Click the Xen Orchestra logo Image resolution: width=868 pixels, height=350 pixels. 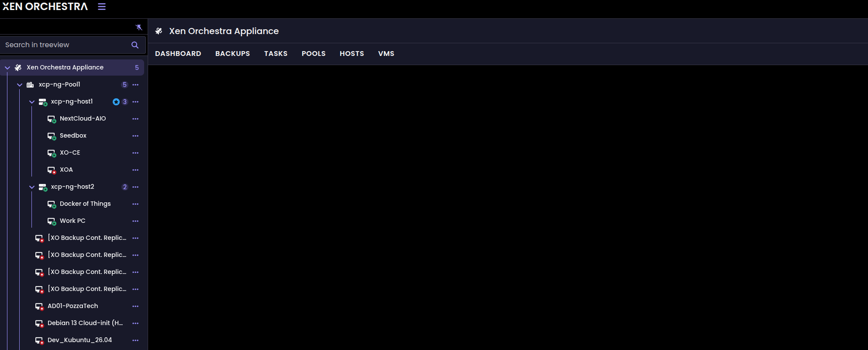click(45, 7)
